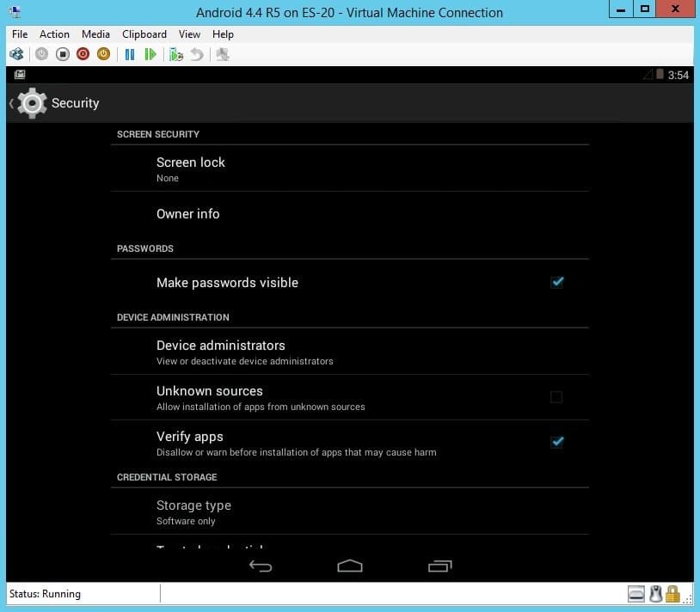Click the Enhanced Session toolbar icon

(223, 54)
